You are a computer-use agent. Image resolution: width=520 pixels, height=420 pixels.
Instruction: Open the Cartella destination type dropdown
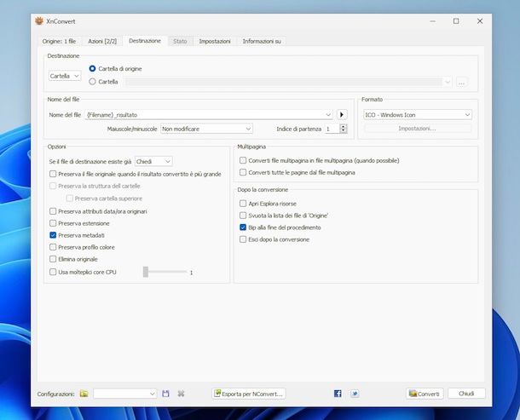[x=65, y=76]
